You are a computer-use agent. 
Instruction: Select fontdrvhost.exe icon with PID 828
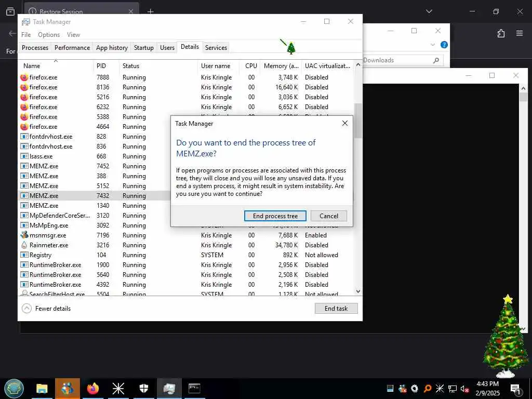click(24, 137)
